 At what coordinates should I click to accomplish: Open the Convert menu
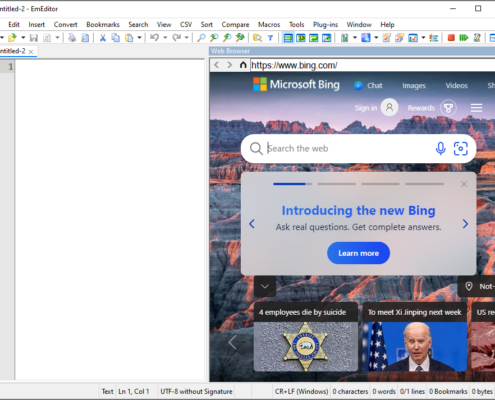tap(65, 24)
